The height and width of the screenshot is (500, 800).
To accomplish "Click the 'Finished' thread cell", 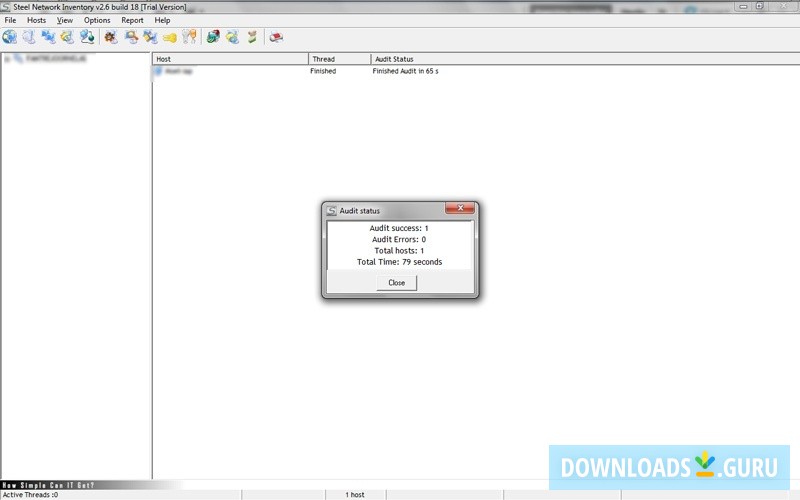I will (x=323, y=71).
